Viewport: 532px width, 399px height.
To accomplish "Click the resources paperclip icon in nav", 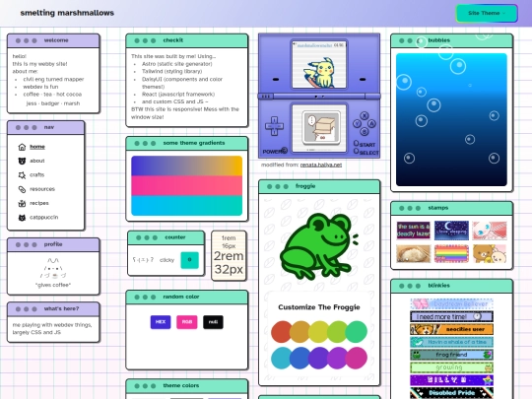I will click(22, 189).
